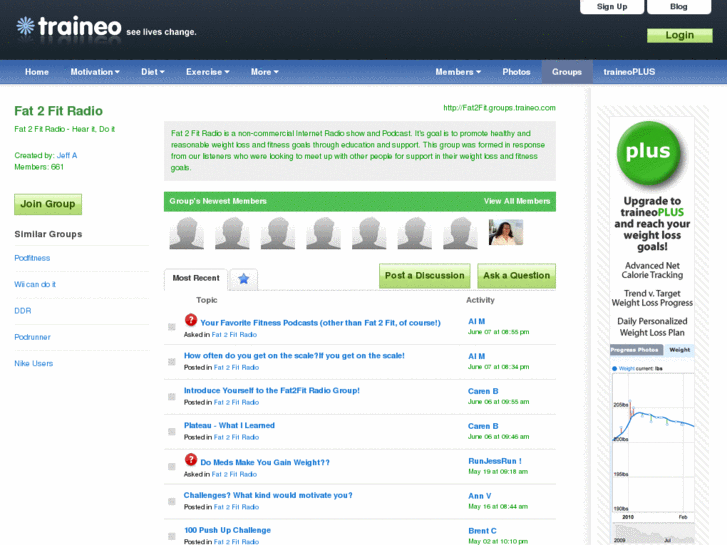Open similar group Podrunner
This screenshot has height=545, width=727.
(x=32, y=337)
